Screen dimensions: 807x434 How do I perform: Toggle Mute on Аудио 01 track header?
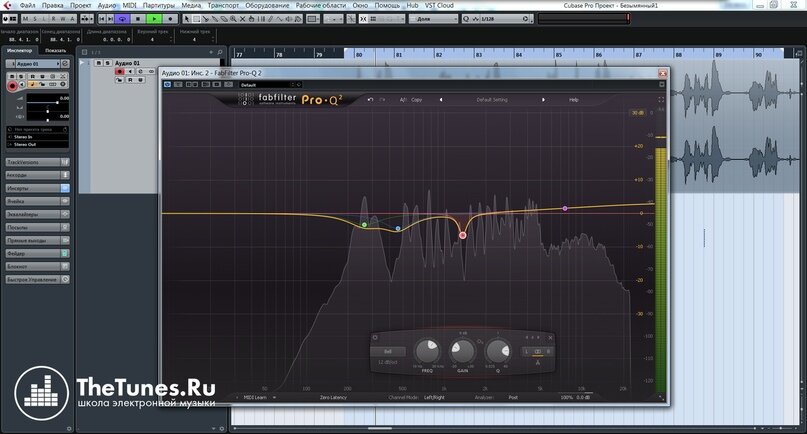[x=98, y=63]
